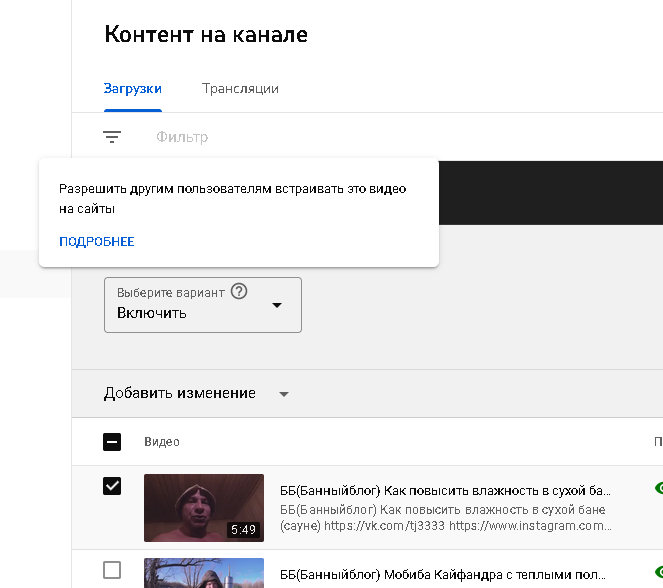
Task: Click the filter lines icon
Action: tap(112, 137)
